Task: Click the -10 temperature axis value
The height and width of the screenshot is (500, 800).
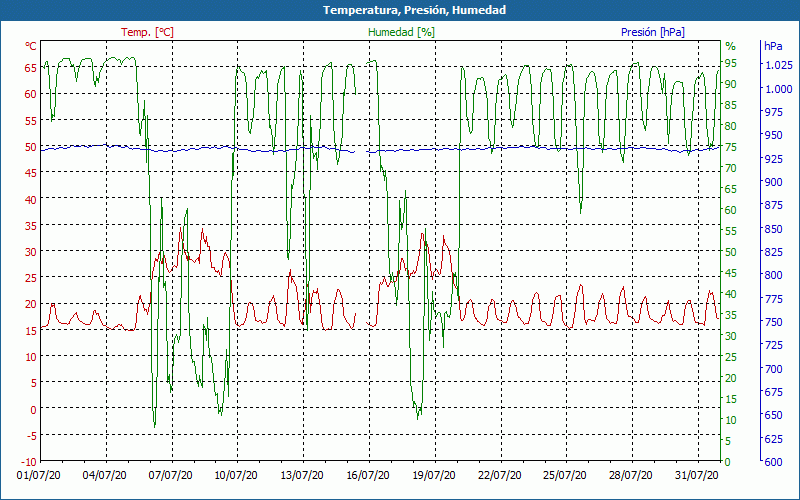Action: [30, 462]
